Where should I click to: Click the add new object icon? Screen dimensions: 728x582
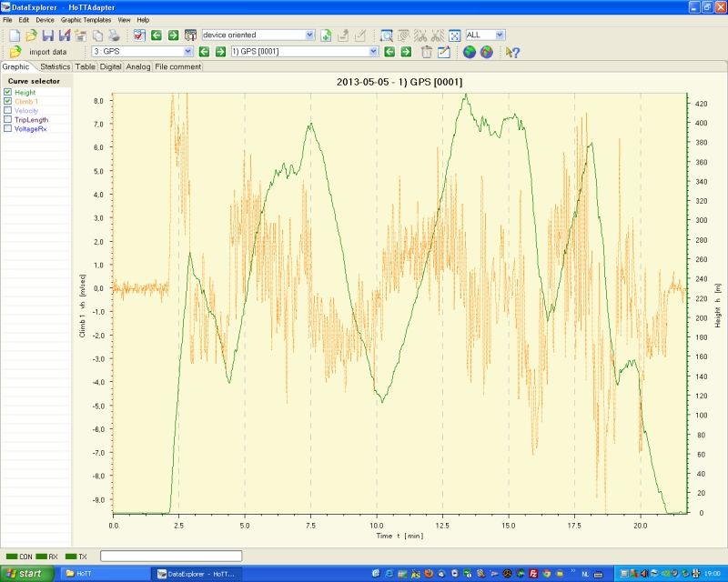click(326, 35)
